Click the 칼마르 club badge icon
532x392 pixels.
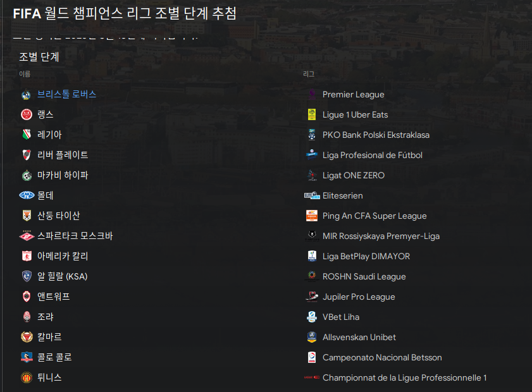(x=27, y=337)
